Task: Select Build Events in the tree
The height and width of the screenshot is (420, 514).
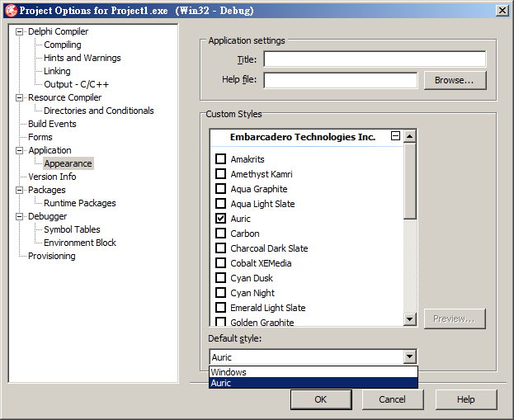Action: (x=52, y=124)
